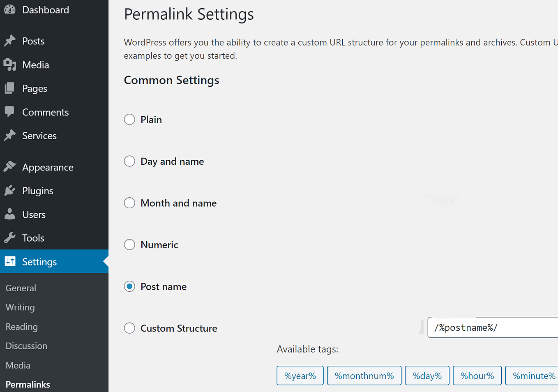Enable the Custom Structure radio option
Image resolution: width=558 pixels, height=392 pixels.
coord(129,328)
